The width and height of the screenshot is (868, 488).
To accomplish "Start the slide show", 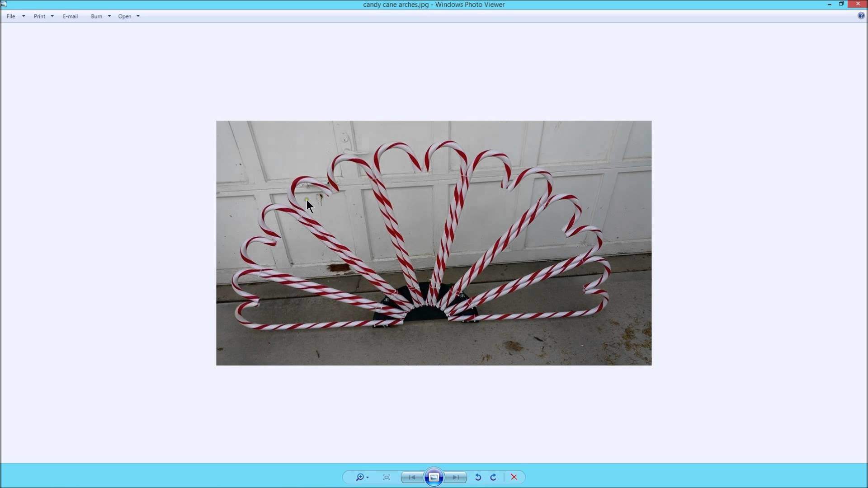I will 434,477.
